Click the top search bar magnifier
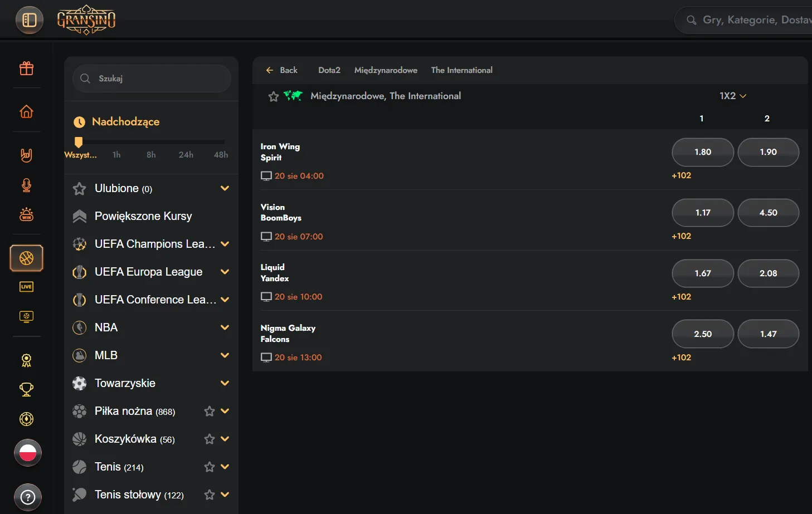Viewport: 812px width, 514px height. pos(692,20)
